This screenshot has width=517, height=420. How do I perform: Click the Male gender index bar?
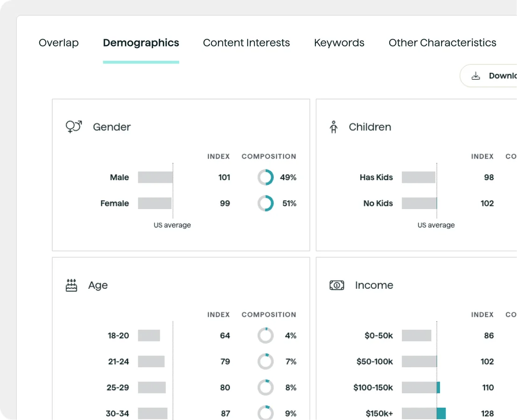point(155,177)
